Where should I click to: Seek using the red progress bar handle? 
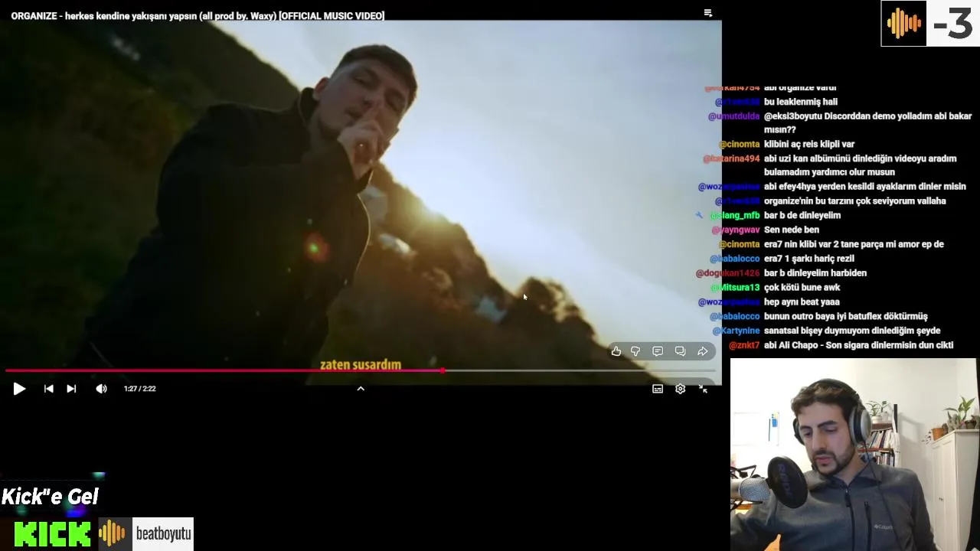443,370
